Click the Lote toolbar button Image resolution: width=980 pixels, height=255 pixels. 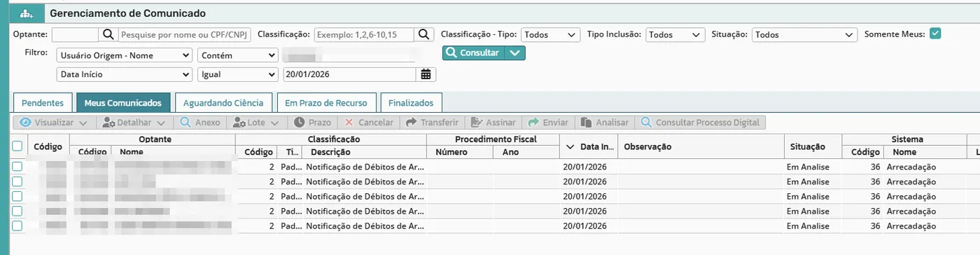click(x=257, y=122)
